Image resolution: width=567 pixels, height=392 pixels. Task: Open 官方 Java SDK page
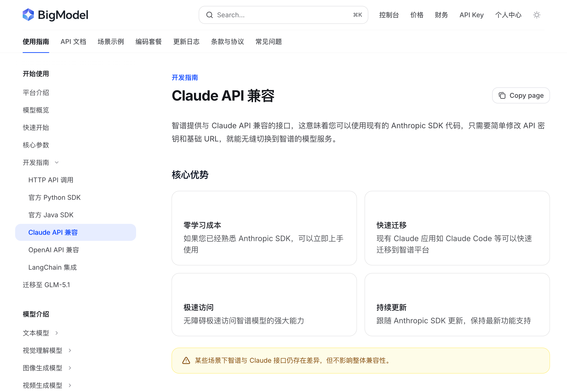(51, 215)
